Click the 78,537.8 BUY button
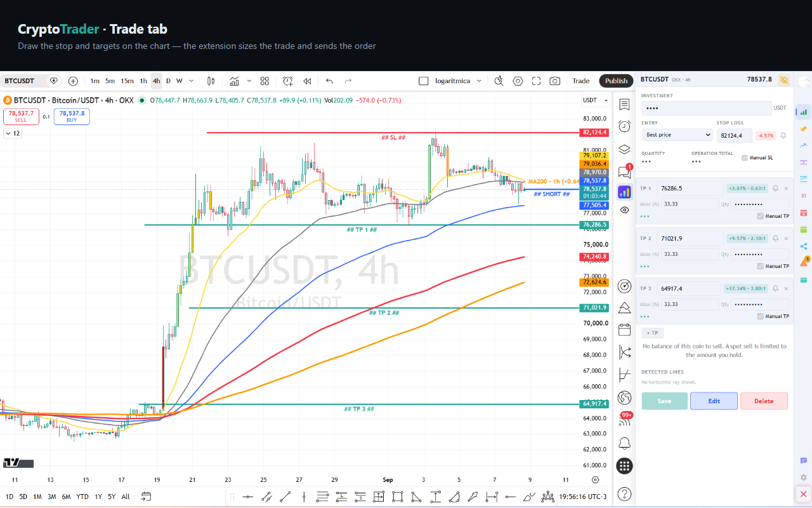The image size is (812, 508). coord(72,116)
